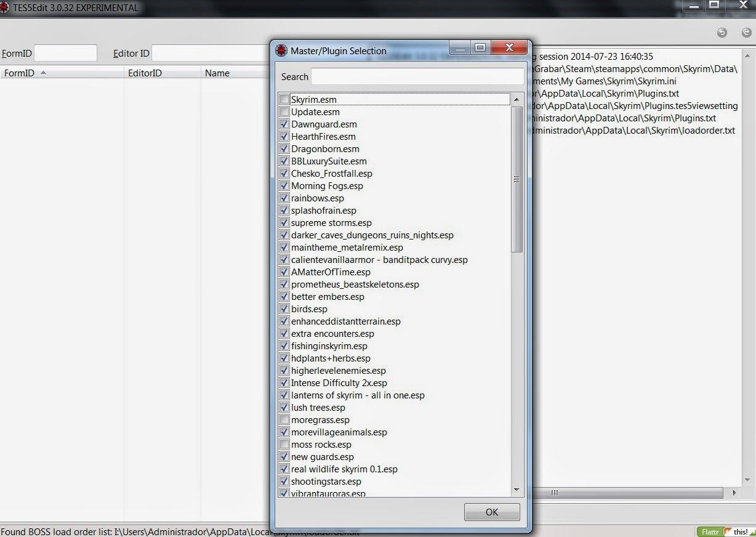756x537 pixels.
Task: Uncheck the Chesko_Frostfall.esp plugin
Action: point(284,174)
